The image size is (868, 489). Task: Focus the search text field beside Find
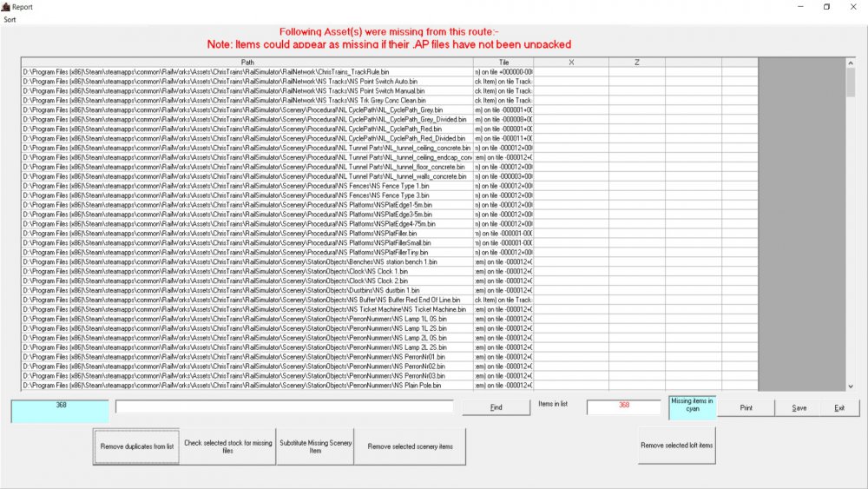click(285, 406)
